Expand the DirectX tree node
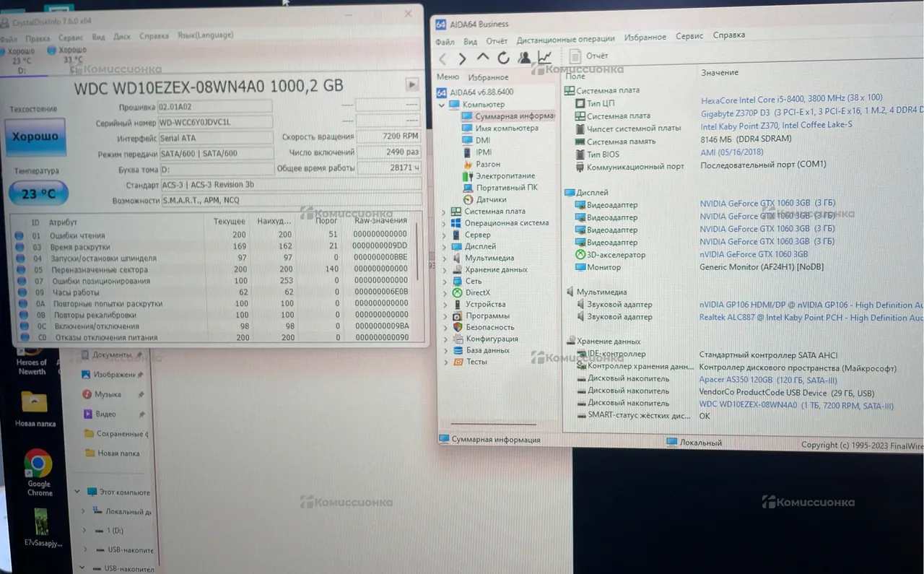 coord(443,292)
